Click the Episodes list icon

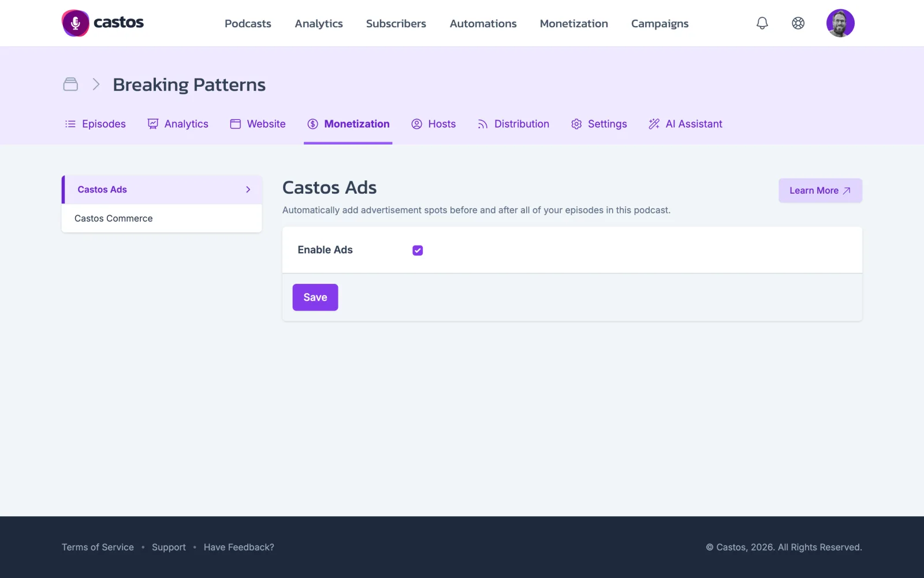[x=70, y=124]
